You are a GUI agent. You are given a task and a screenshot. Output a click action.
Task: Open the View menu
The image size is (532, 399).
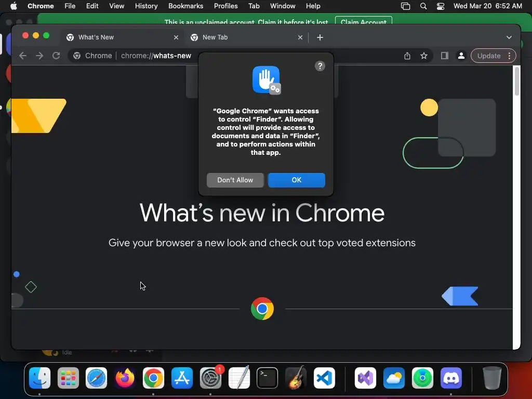point(116,6)
